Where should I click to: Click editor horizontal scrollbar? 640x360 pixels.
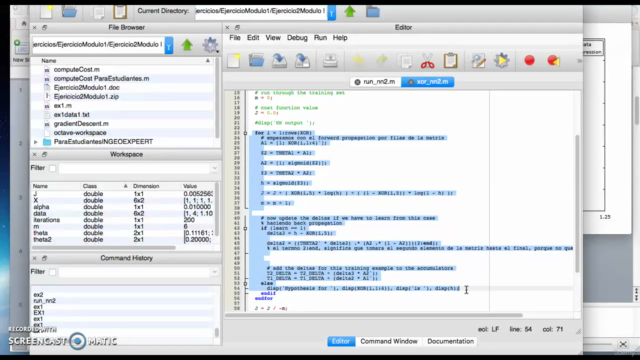(373, 315)
